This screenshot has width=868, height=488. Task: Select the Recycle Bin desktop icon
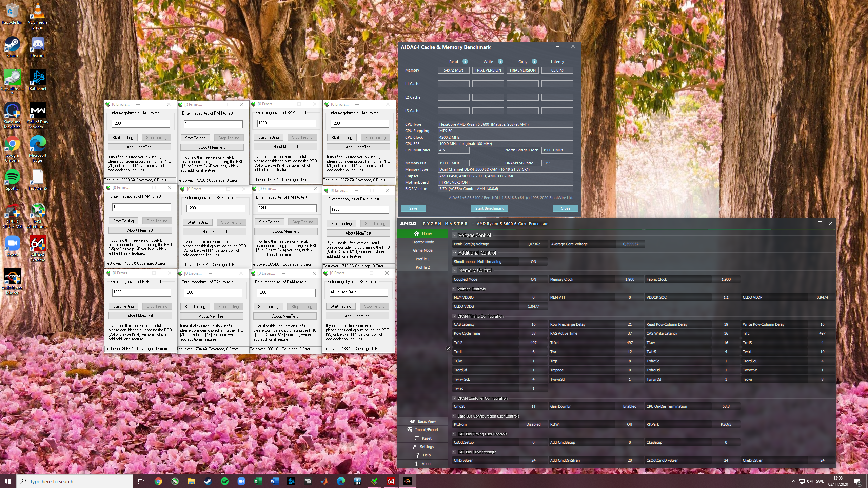pyautogui.click(x=13, y=14)
